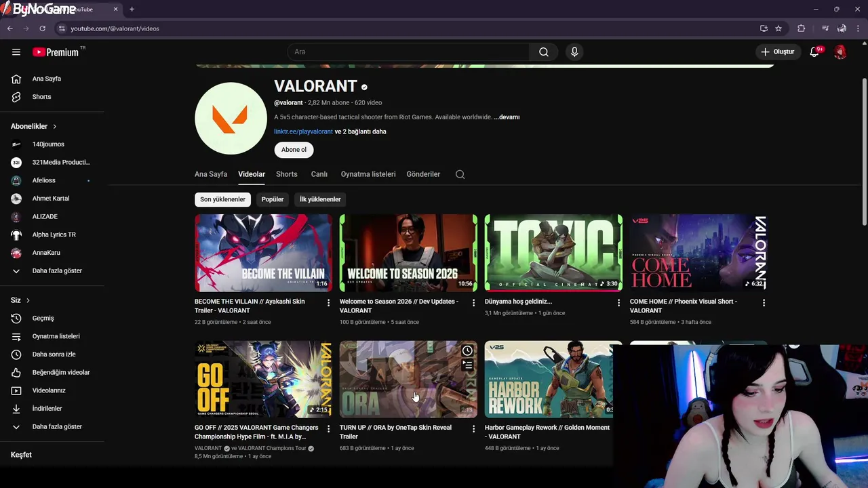Open the browser extensions puzzle icon
The width and height of the screenshot is (868, 488).
[802, 28]
